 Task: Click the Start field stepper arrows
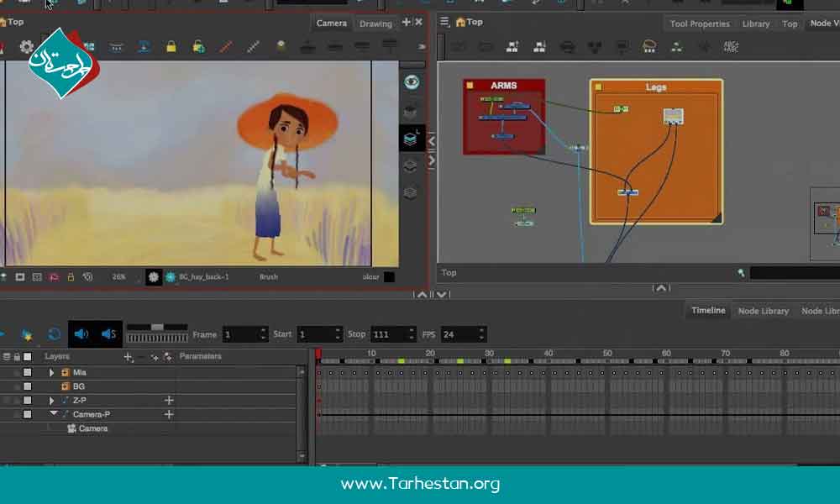coord(338,334)
